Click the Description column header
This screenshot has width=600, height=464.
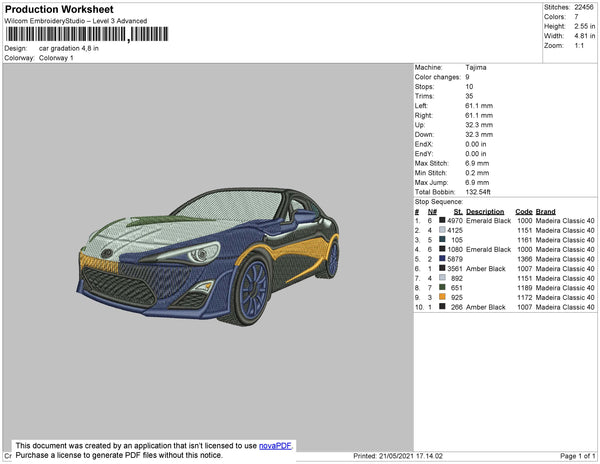pos(485,212)
